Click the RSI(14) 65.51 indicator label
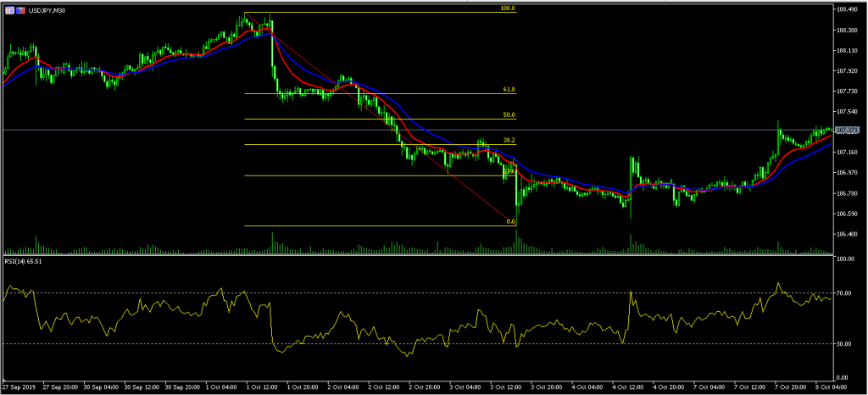Screen dimensions: 868x395 point(25,263)
